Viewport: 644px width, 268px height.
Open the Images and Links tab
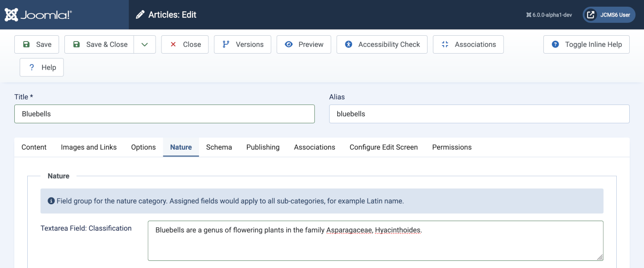[89, 147]
